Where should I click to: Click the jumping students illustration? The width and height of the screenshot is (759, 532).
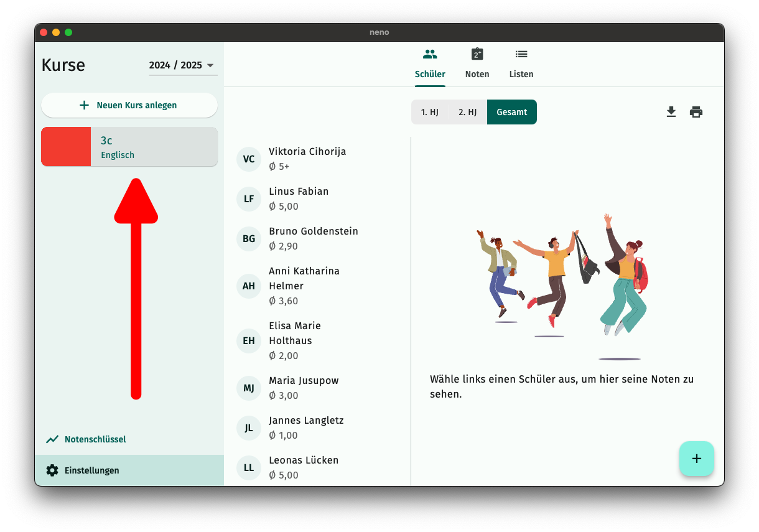(563, 287)
